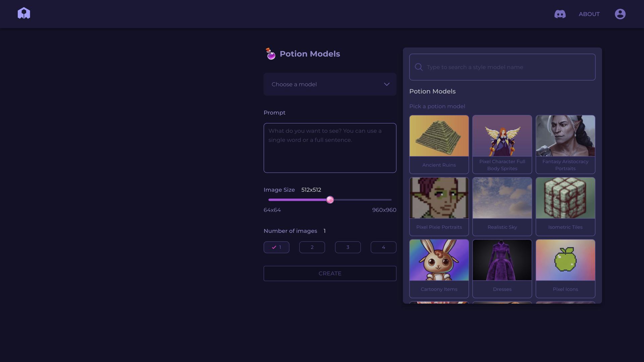
Task: Select 3 images option
Action: click(x=347, y=247)
